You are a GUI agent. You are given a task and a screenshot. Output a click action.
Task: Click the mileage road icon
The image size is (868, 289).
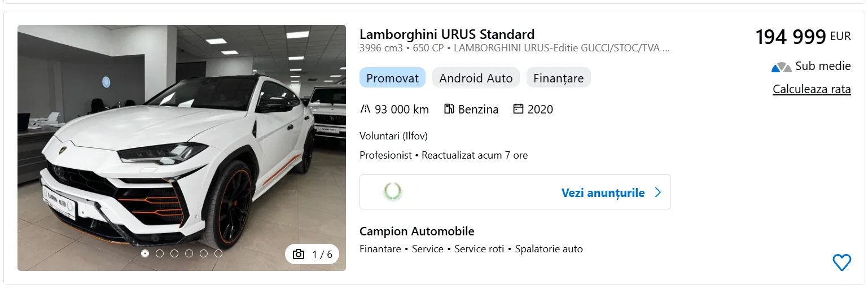coord(365,109)
